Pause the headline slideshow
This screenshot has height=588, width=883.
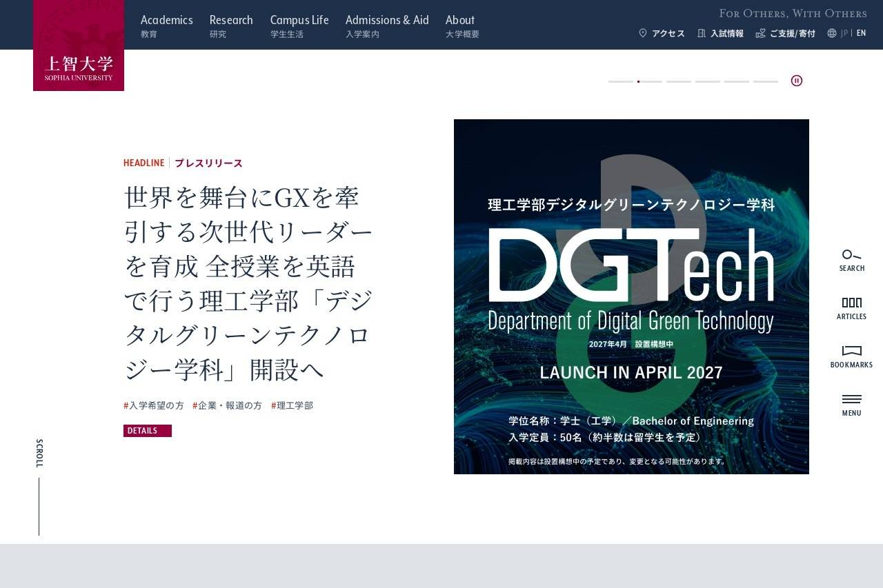pyautogui.click(x=797, y=81)
